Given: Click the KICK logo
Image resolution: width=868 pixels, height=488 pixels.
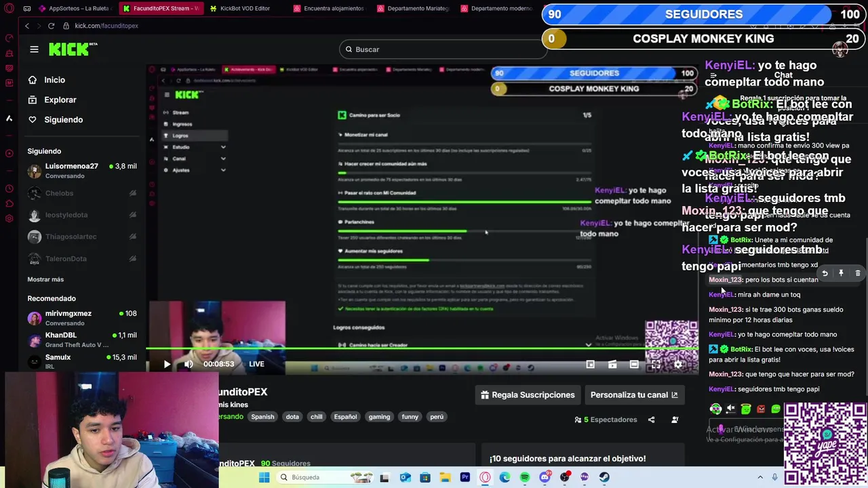Looking at the screenshot, I should [x=73, y=49].
